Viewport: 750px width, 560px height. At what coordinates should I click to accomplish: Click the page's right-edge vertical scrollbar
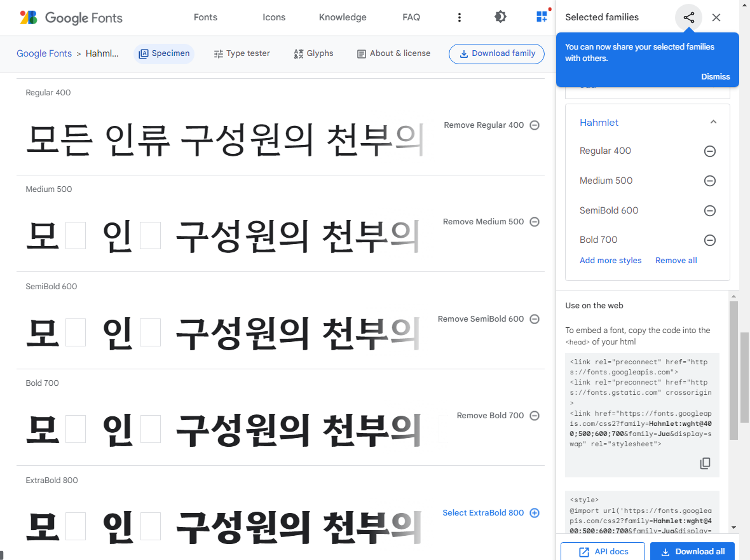pos(744,378)
